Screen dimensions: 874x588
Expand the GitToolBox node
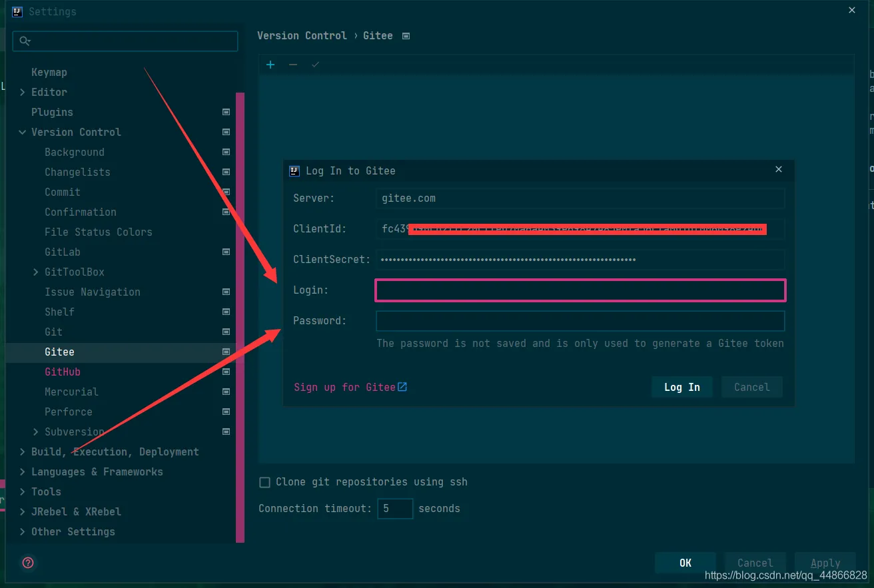pyautogui.click(x=36, y=272)
